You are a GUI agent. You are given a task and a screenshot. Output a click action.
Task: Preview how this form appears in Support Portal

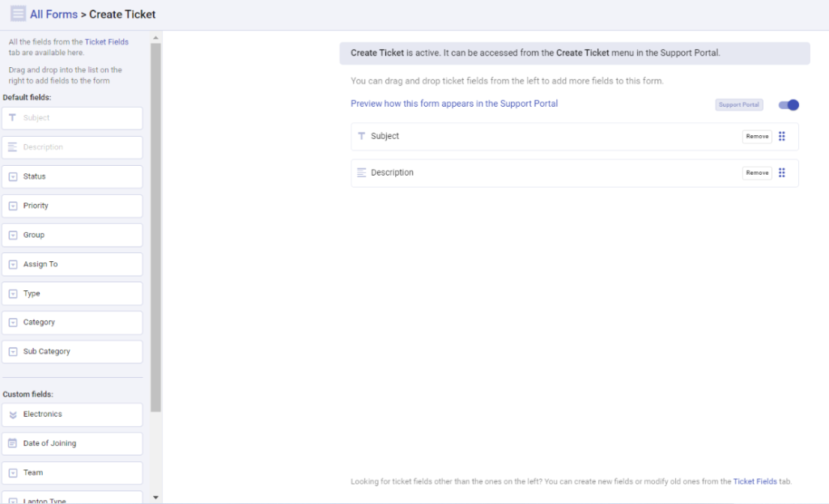[453, 104]
